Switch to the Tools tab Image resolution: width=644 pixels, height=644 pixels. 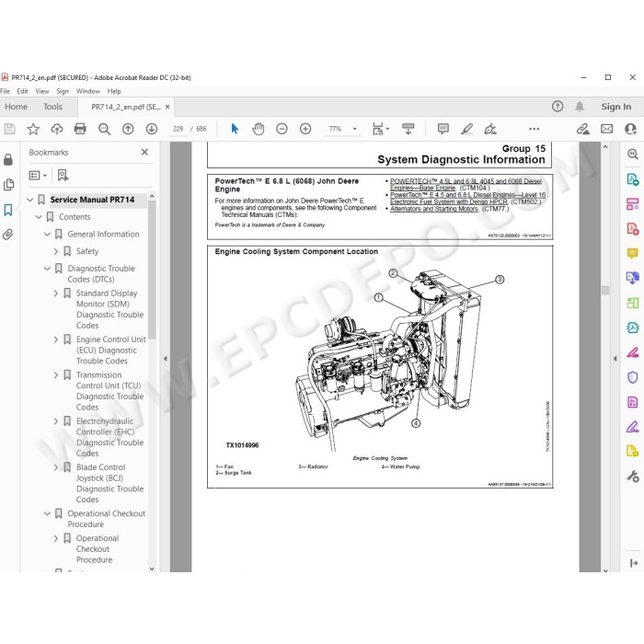click(x=53, y=107)
